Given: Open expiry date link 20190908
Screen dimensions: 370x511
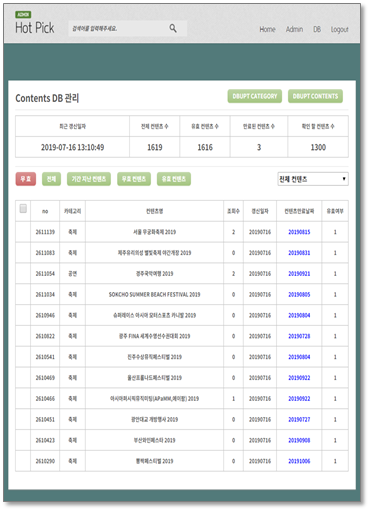Looking at the screenshot, I should pos(299,440).
